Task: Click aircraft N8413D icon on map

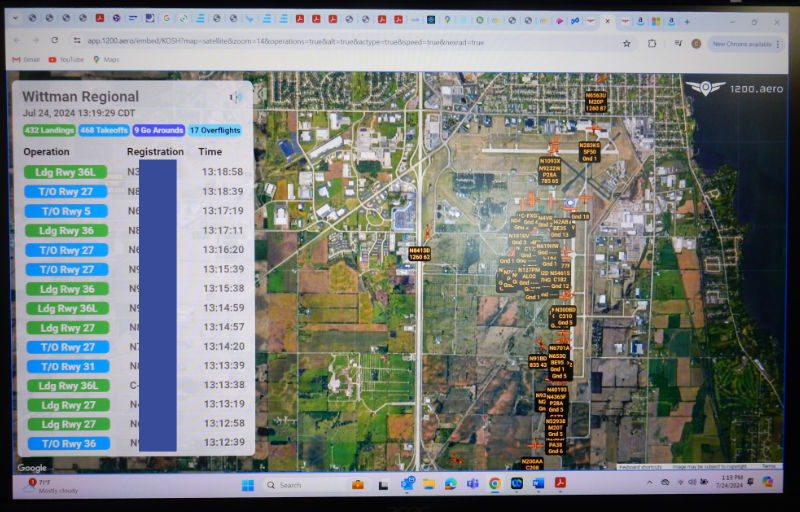Action: pos(428,233)
